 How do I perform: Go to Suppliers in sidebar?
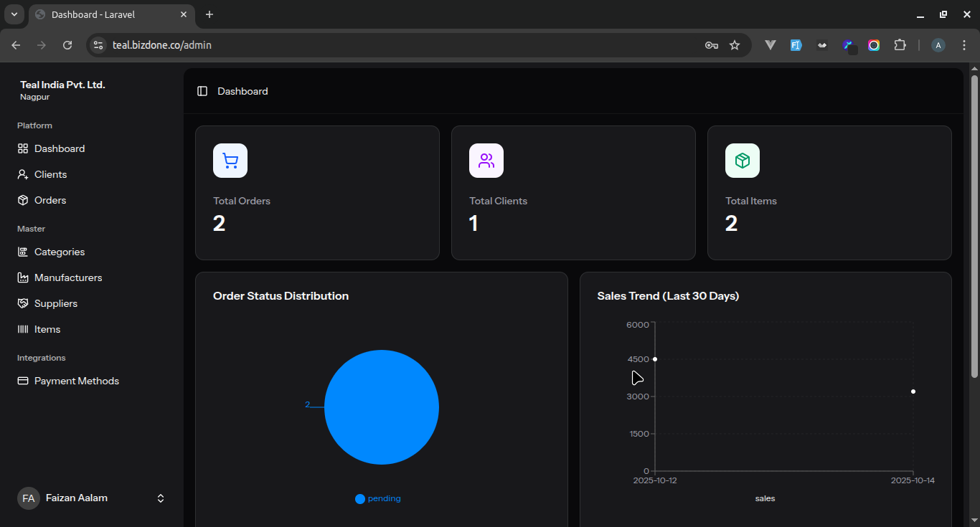point(56,303)
